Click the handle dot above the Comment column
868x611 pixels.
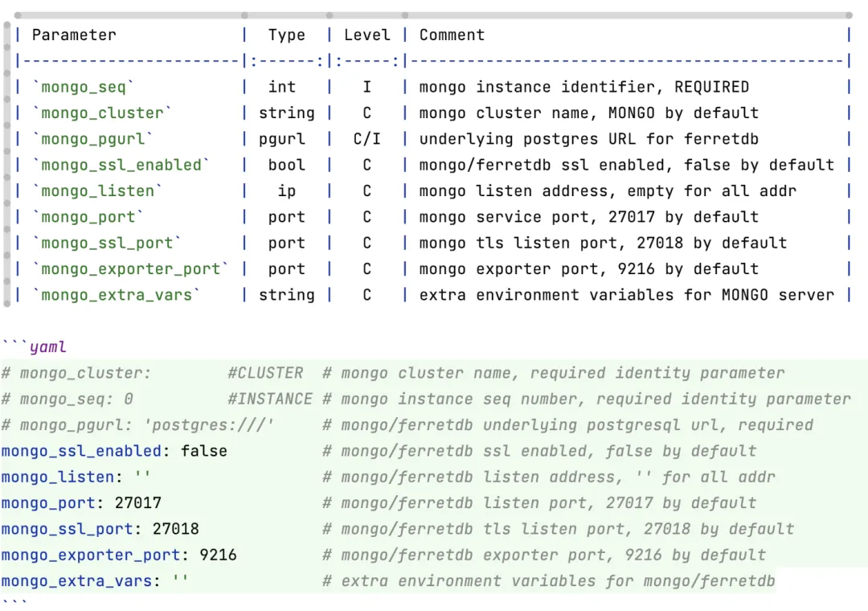coord(405,14)
